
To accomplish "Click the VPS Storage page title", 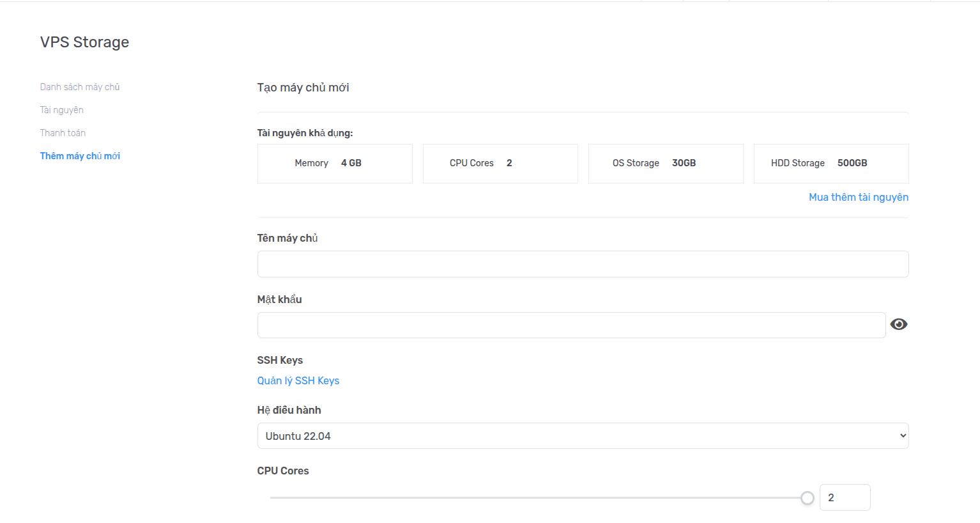I will (84, 42).
